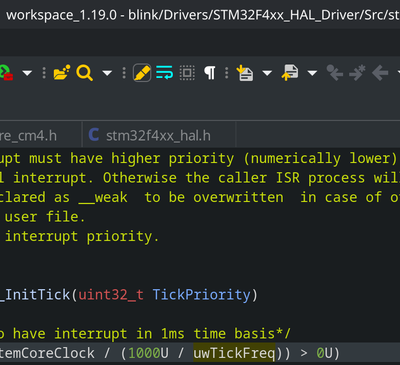The width and height of the screenshot is (400, 365).
Task: Open Previous Annotation dropdown arrow
Action: click(x=312, y=73)
